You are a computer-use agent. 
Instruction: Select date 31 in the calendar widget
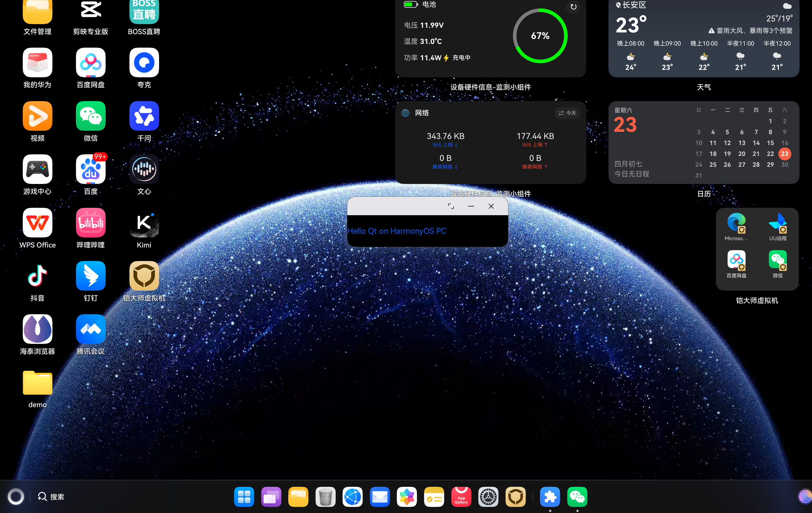click(698, 175)
